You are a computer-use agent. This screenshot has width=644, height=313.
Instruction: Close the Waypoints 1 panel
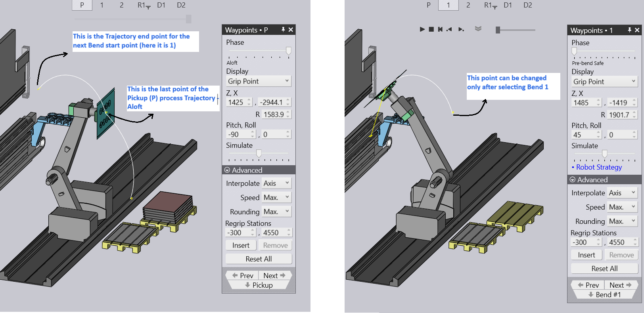click(x=637, y=30)
